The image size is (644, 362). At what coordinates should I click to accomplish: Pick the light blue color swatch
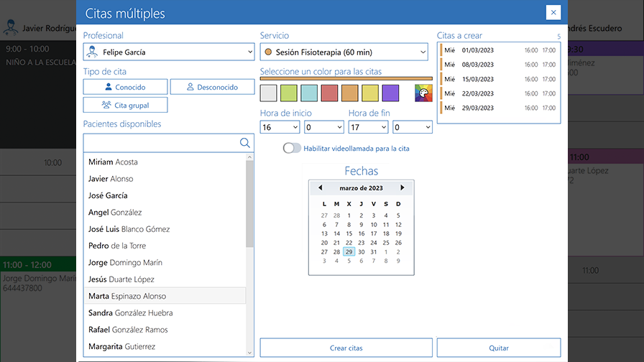point(309,93)
